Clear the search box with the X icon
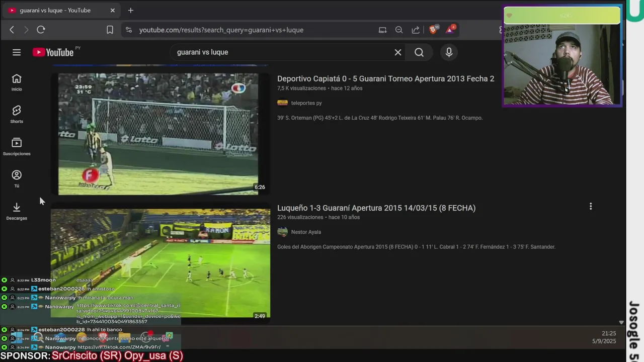 [398, 52]
